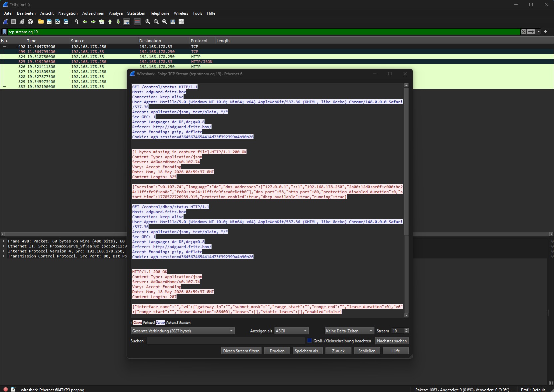The height and width of the screenshot is (392, 554).
Task: Decrease the Stream number stepper
Action: coord(406,332)
